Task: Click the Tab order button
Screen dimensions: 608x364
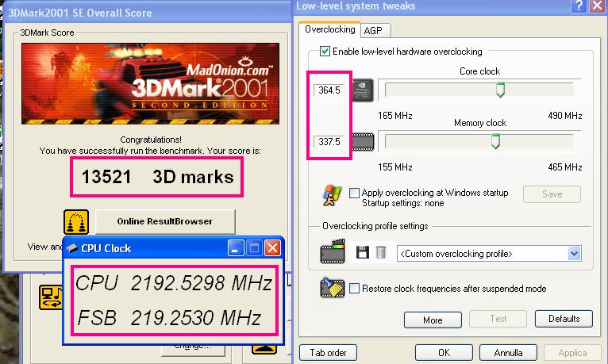Action: pyautogui.click(x=328, y=353)
